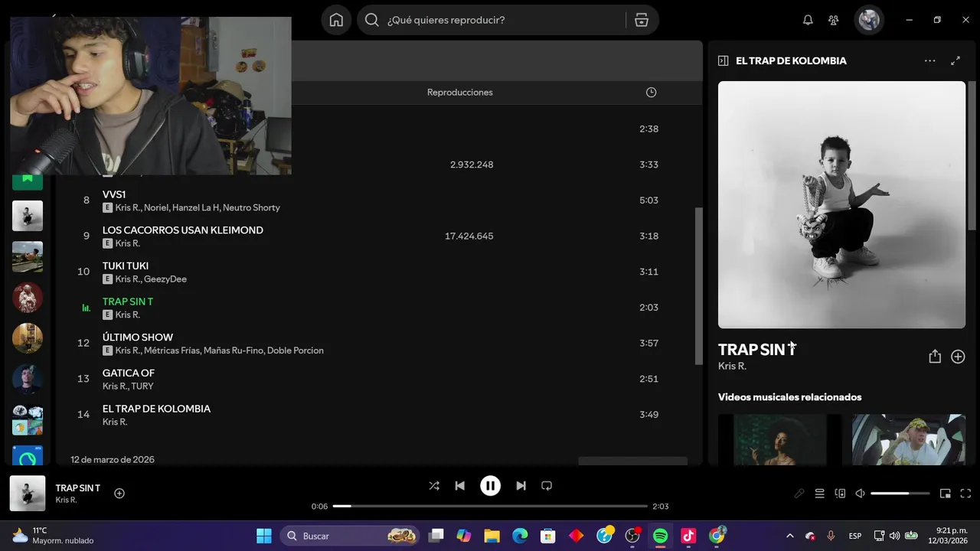Show hidden system tray icons

790,536
